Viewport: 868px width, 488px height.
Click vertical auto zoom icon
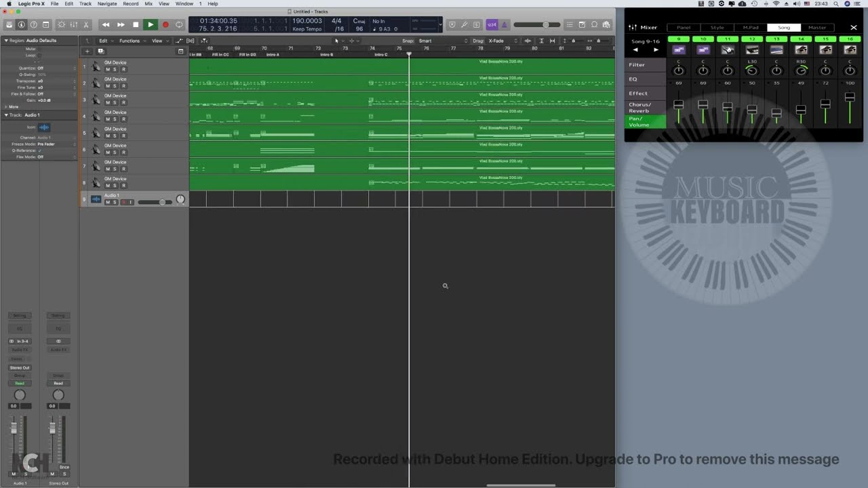541,41
